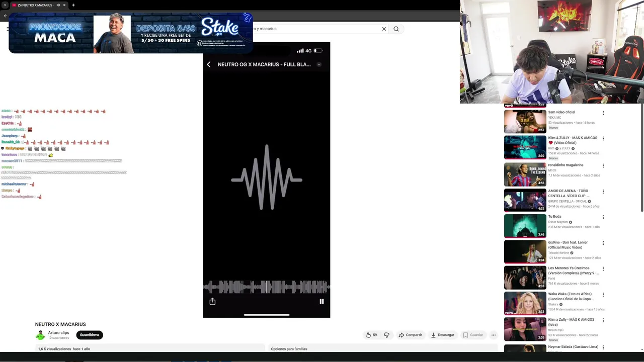644x362 pixels.
Task: Share the video with Compartir
Action: coord(410,335)
